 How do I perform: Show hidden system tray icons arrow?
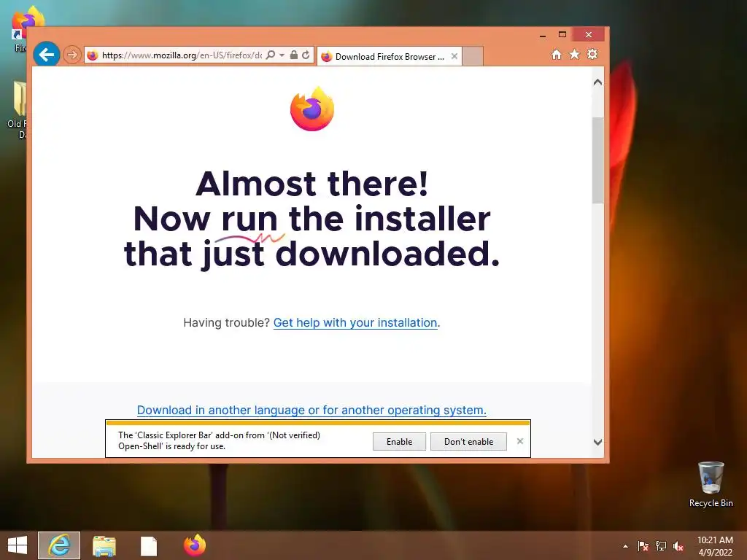[625, 546]
